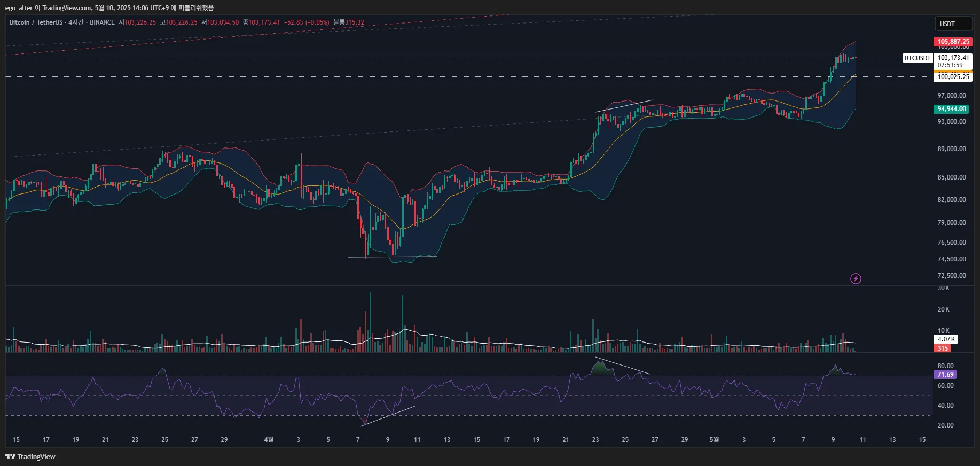Click the purple 71.69 RSI value label

coord(945,375)
